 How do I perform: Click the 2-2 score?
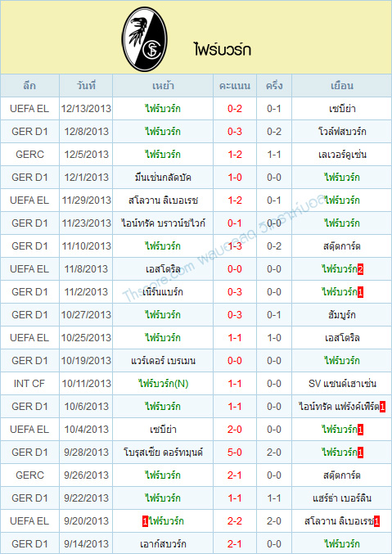pos(235,520)
